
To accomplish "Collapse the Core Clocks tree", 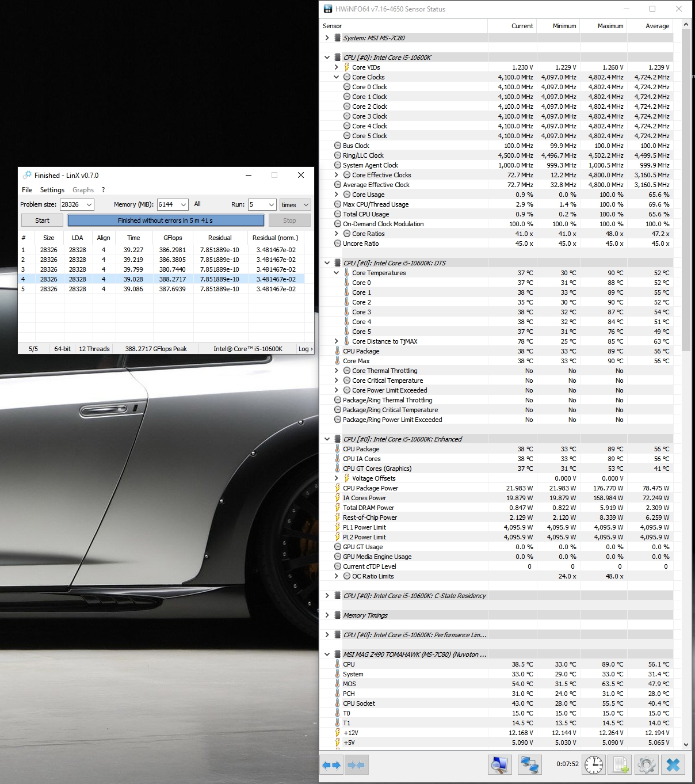I will pyautogui.click(x=337, y=77).
